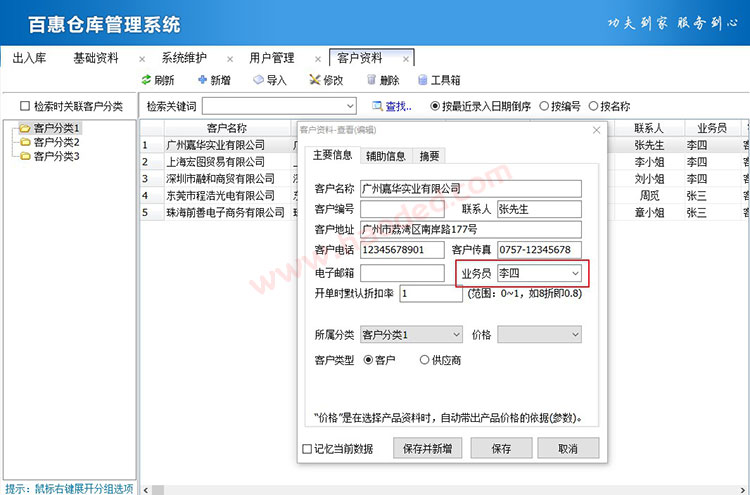
Task: Click into 客户编号 field
Action: pyautogui.click(x=402, y=209)
